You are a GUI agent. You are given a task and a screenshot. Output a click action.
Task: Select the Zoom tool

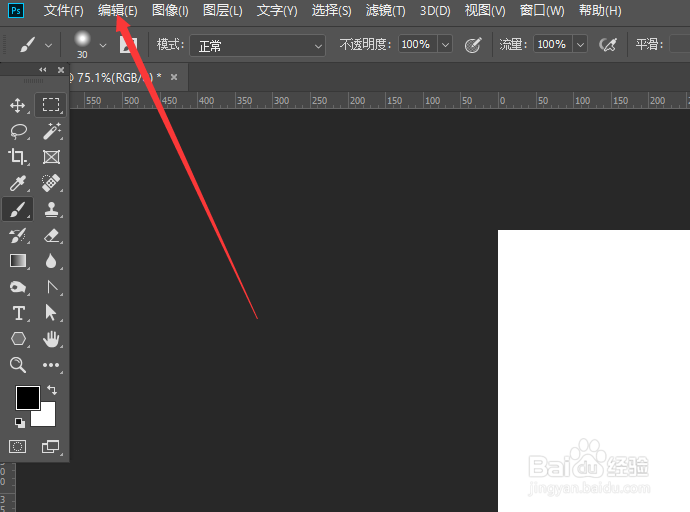click(x=18, y=365)
